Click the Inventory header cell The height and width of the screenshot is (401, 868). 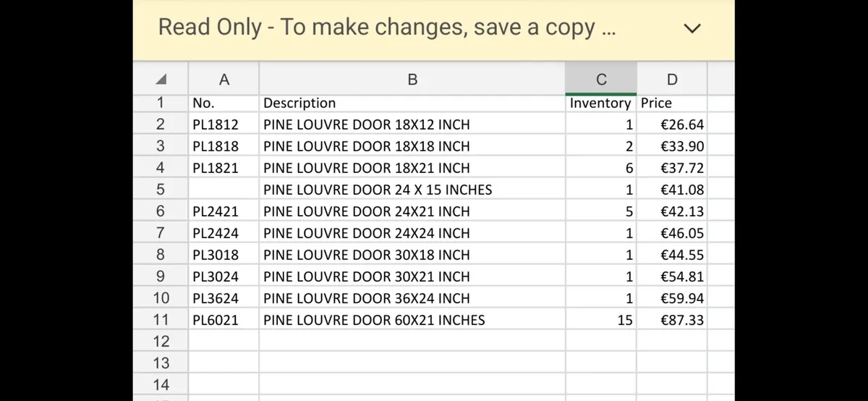tap(600, 103)
